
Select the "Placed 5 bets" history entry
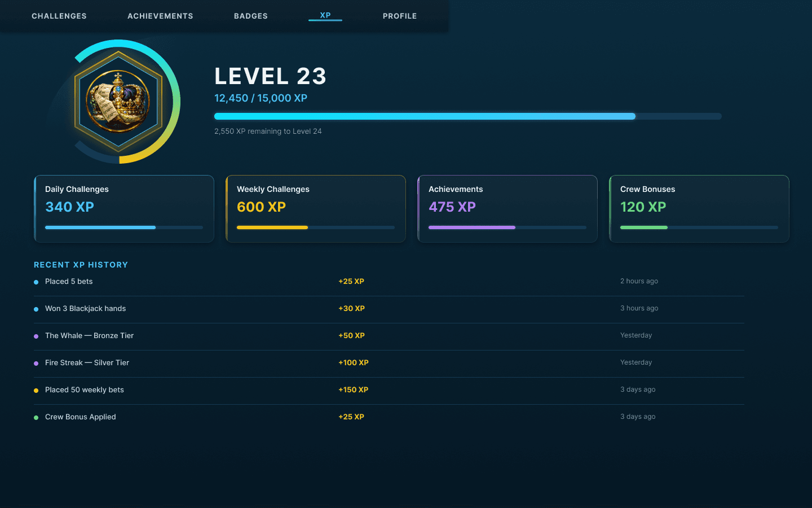click(389, 282)
